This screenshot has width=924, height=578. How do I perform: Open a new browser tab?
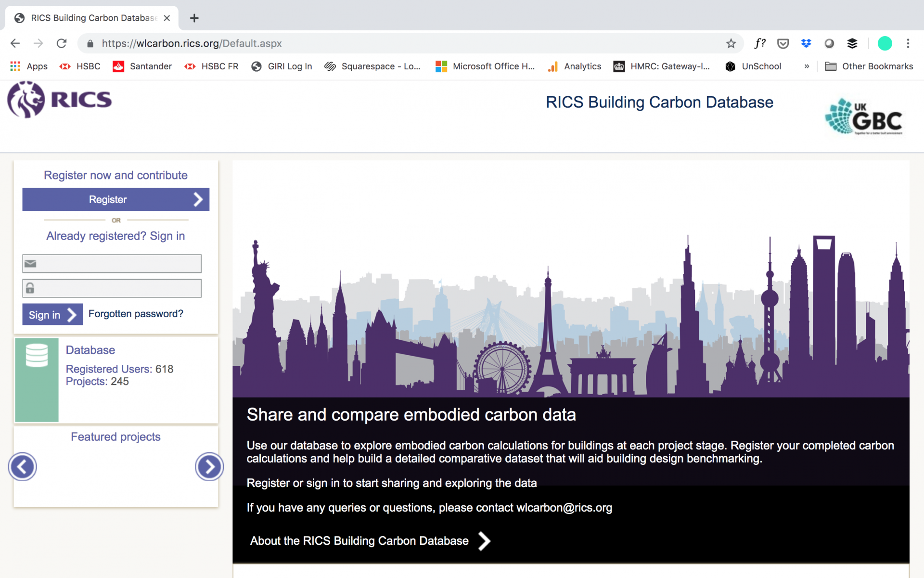pyautogui.click(x=194, y=18)
